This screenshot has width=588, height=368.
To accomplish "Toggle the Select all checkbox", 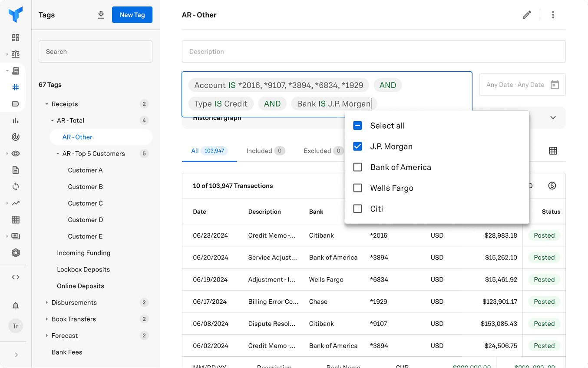I will point(357,126).
